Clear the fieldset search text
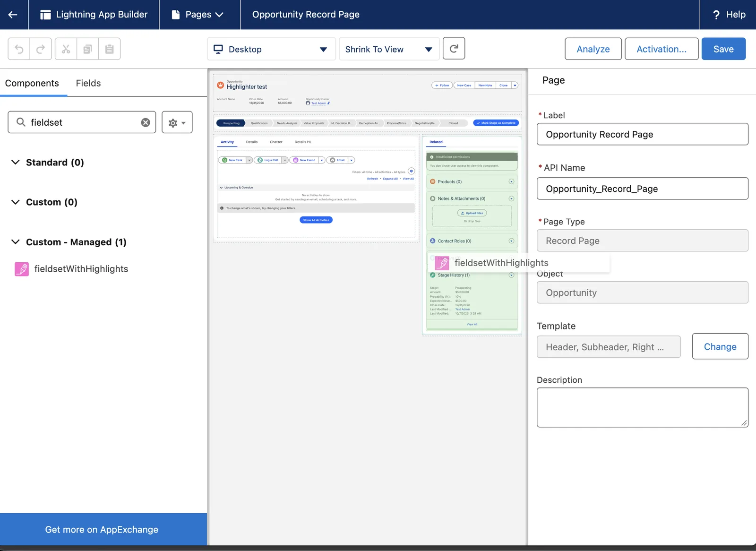The height and width of the screenshot is (551, 756). (x=146, y=122)
